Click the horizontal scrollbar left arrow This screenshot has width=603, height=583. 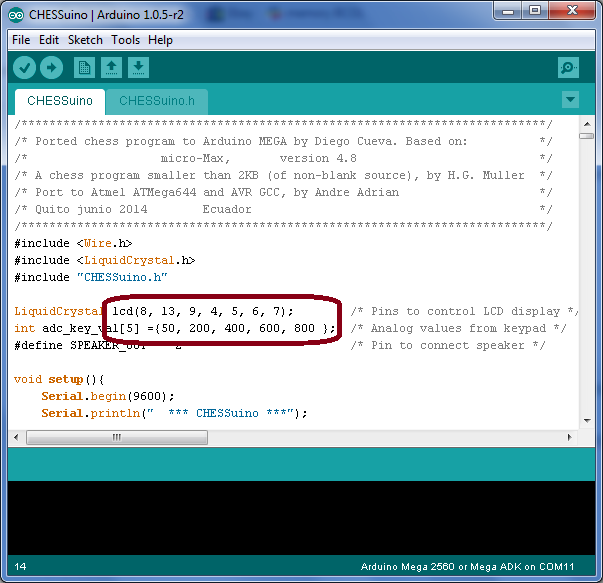coord(16,437)
